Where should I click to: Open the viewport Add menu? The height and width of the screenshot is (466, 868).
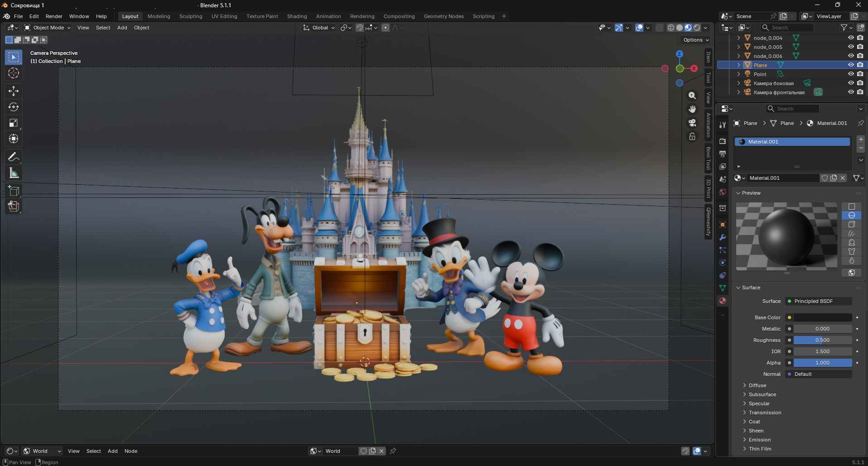[x=122, y=28]
